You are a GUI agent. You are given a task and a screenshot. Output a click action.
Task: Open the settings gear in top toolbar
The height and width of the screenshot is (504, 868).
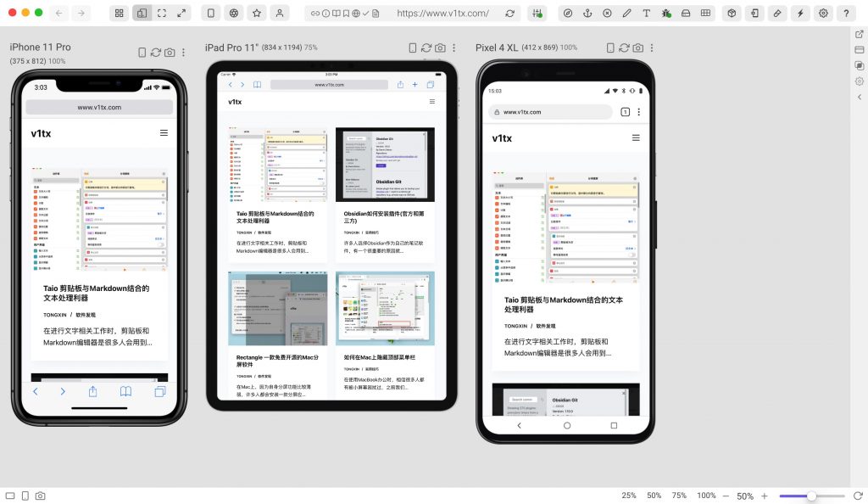[x=823, y=14]
